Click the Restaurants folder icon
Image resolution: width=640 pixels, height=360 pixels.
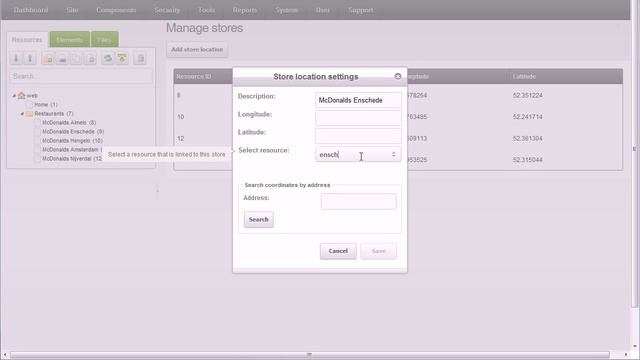point(29,113)
